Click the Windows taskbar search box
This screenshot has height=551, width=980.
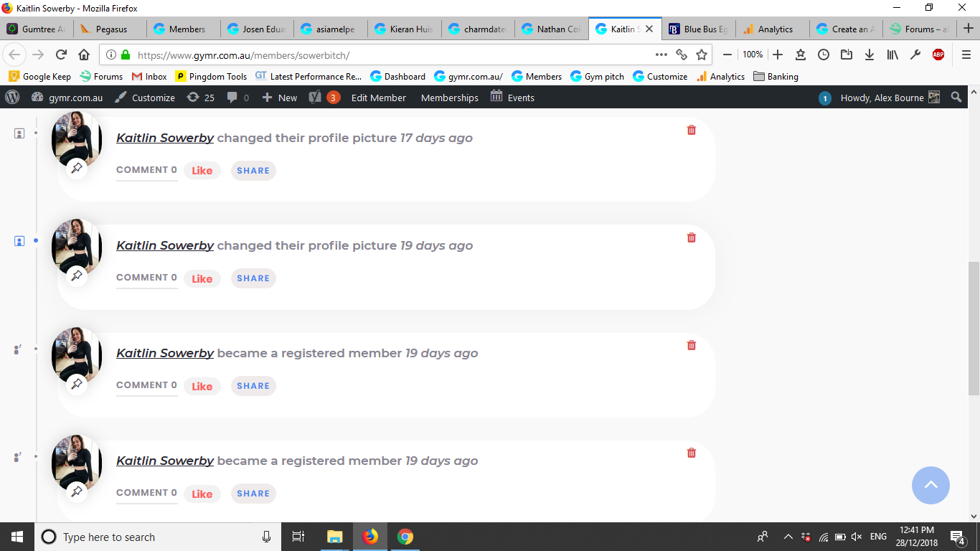click(x=158, y=537)
